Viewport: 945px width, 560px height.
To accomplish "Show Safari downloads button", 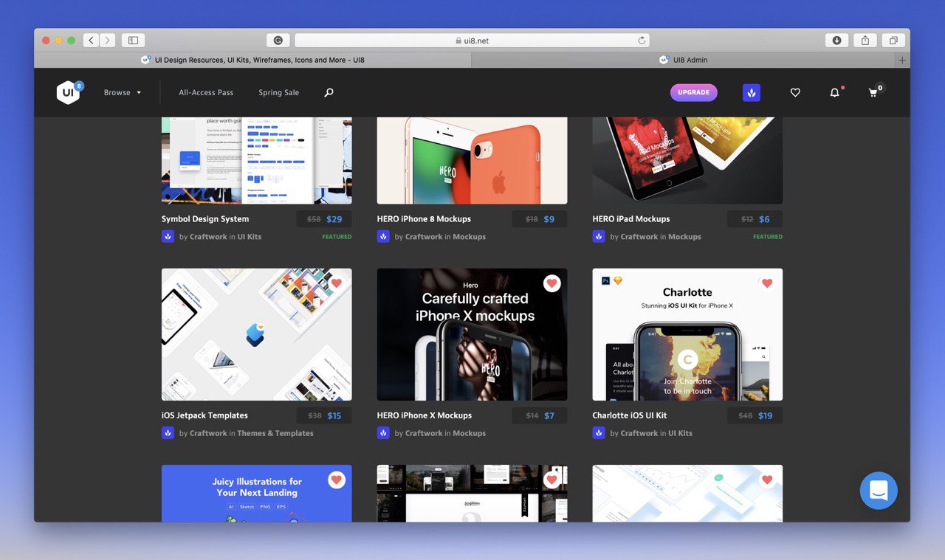I will [x=836, y=41].
